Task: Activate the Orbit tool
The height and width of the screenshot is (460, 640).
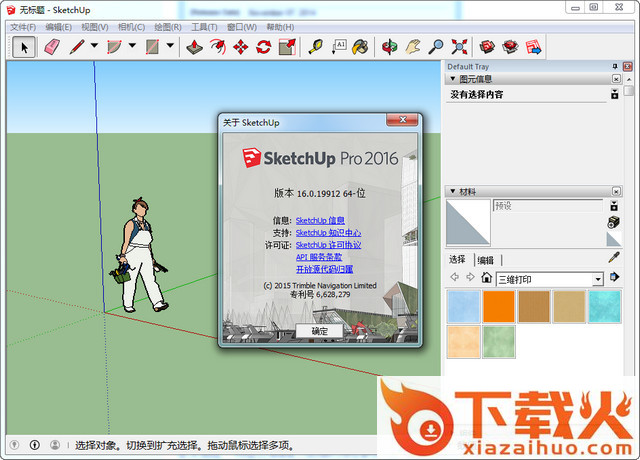Action: pos(389,47)
